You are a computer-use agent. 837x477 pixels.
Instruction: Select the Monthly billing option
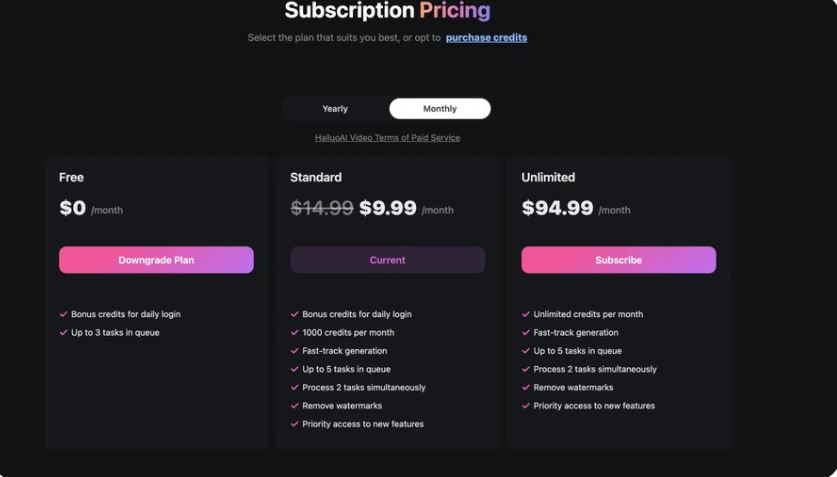[439, 109]
